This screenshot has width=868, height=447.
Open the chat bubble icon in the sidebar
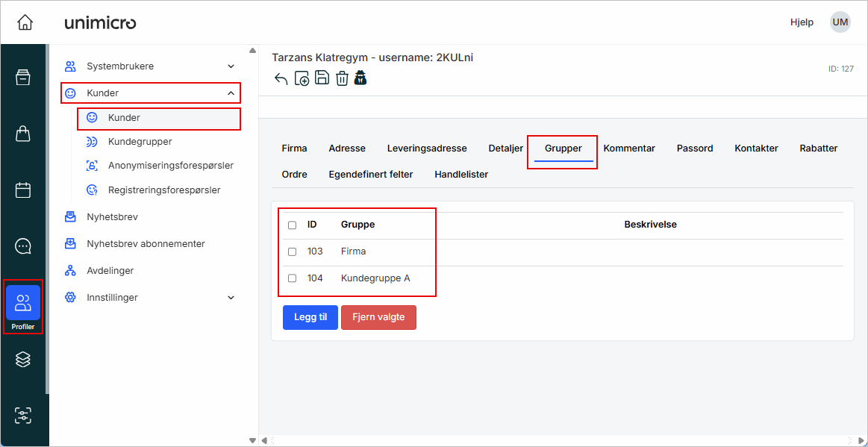click(x=22, y=246)
